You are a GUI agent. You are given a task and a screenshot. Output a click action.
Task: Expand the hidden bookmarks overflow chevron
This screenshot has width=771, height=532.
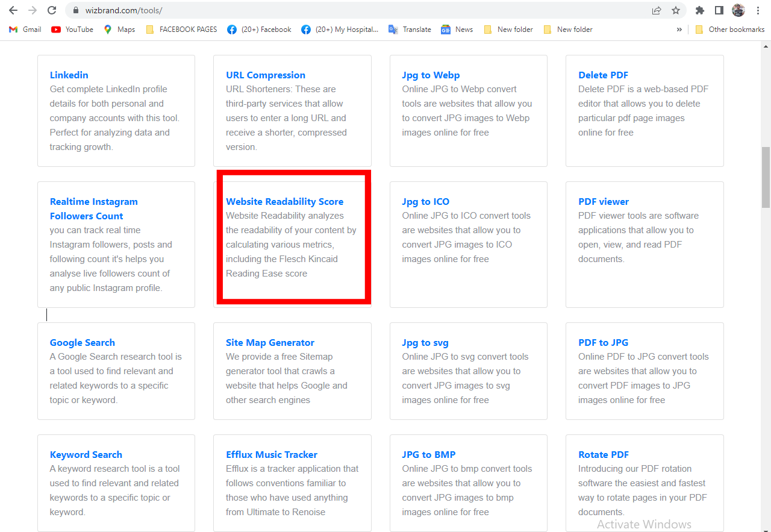[679, 29]
